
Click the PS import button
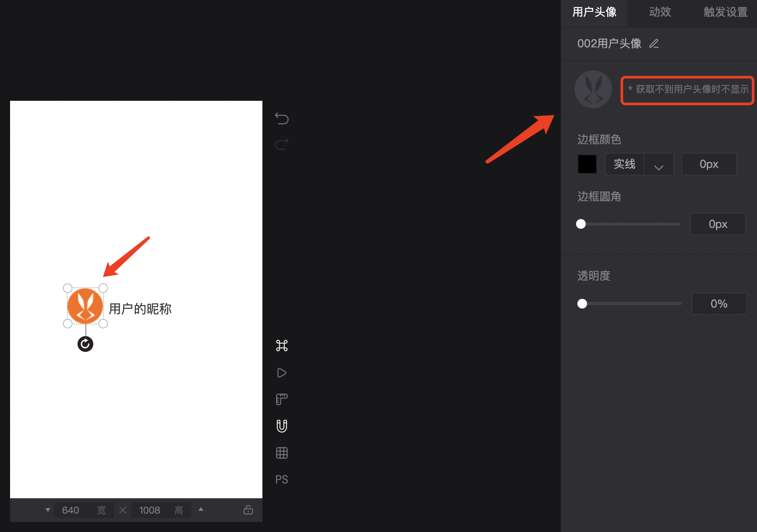coord(282,479)
